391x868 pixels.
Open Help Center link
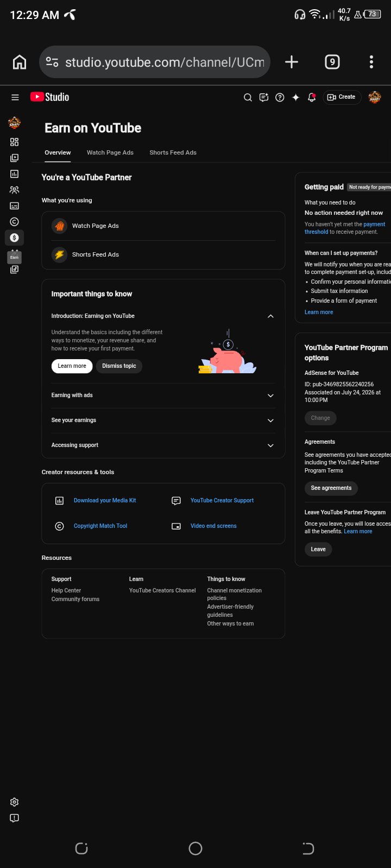click(x=66, y=590)
